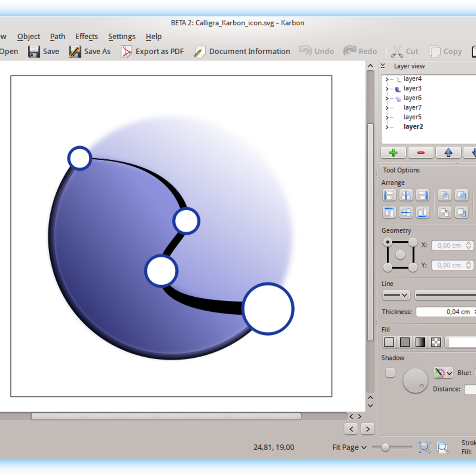Click Align left in Arrange

(389, 195)
